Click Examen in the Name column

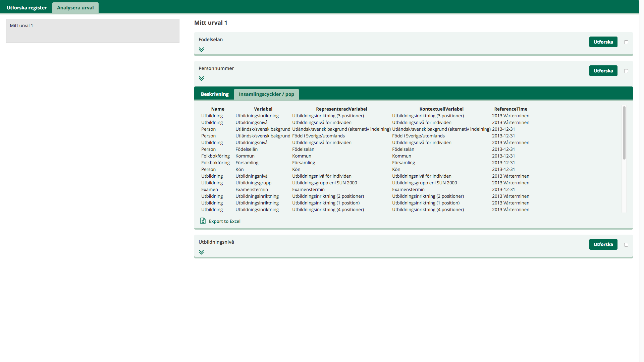(x=210, y=189)
